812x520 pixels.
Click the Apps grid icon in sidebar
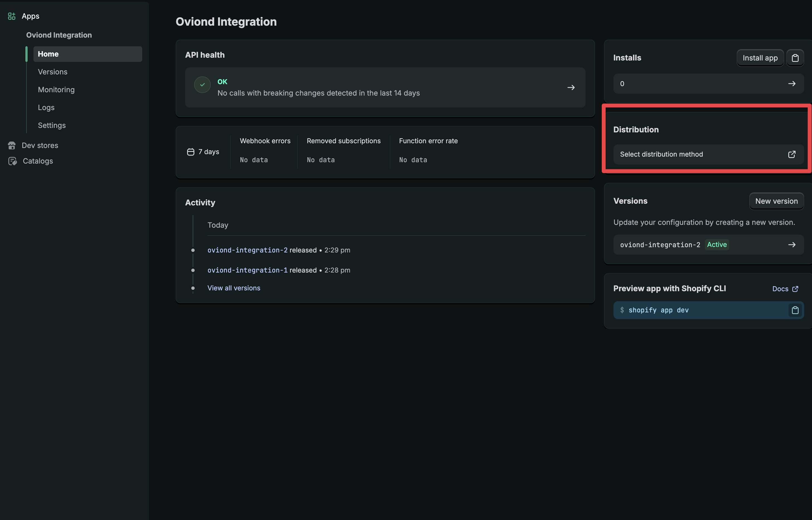(x=11, y=16)
